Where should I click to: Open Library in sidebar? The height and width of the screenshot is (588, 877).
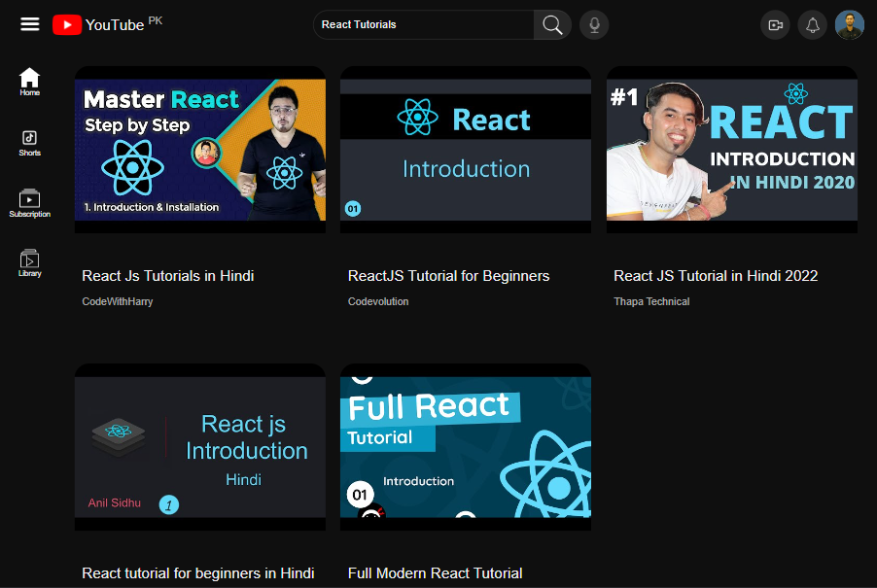click(29, 263)
